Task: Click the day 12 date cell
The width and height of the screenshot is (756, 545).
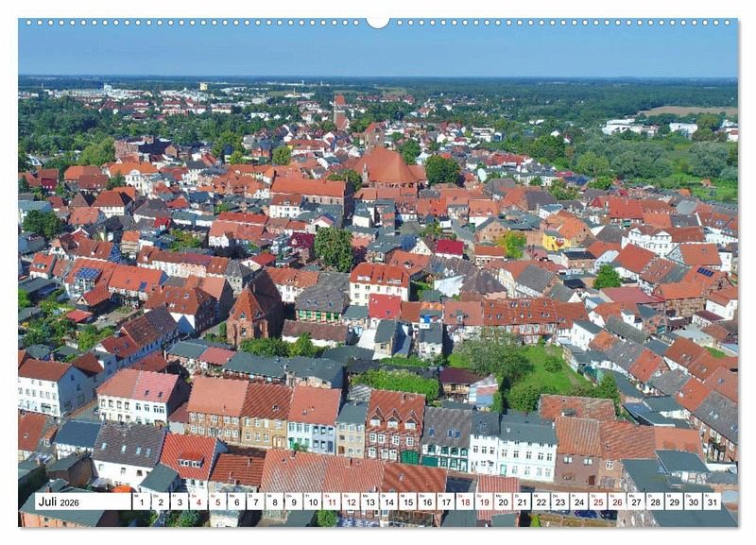Action: pyautogui.click(x=351, y=502)
